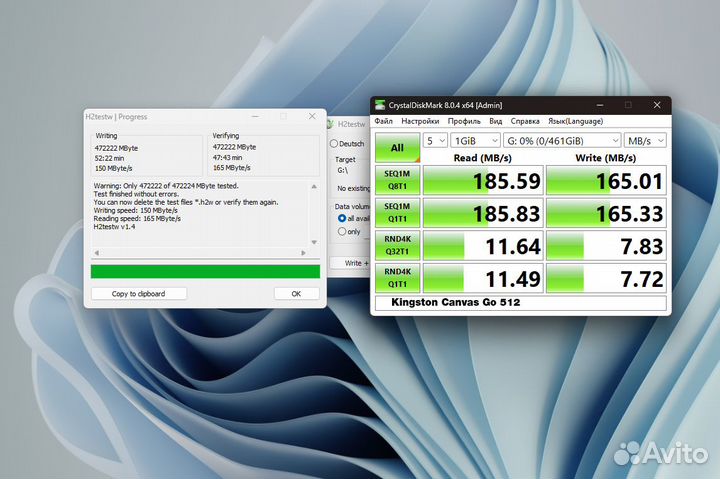This screenshot has height=479, width=720.
Task: Click the log scroll-up arrow in H2testw
Action: point(314,186)
